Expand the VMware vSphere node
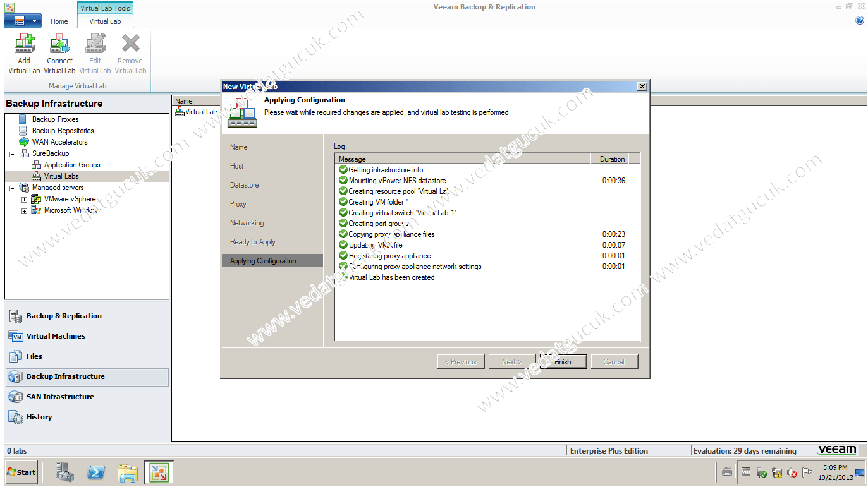Viewport: 868px width, 487px height. [24, 199]
